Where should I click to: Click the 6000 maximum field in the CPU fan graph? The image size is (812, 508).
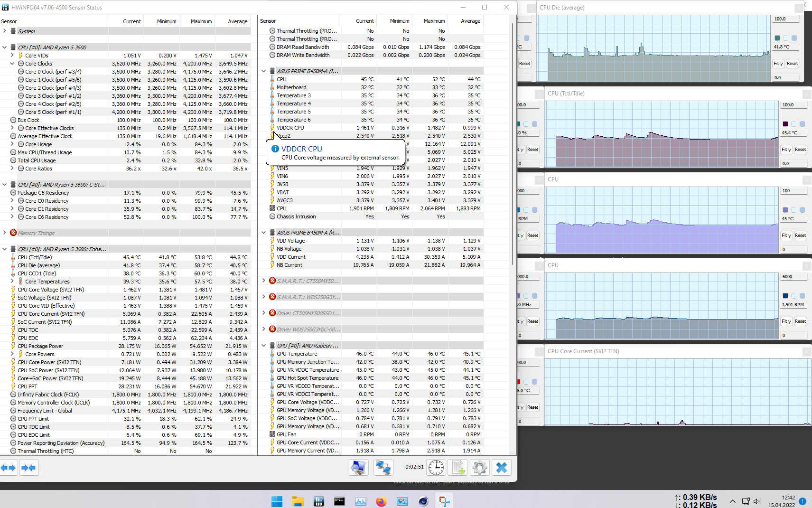794,277
